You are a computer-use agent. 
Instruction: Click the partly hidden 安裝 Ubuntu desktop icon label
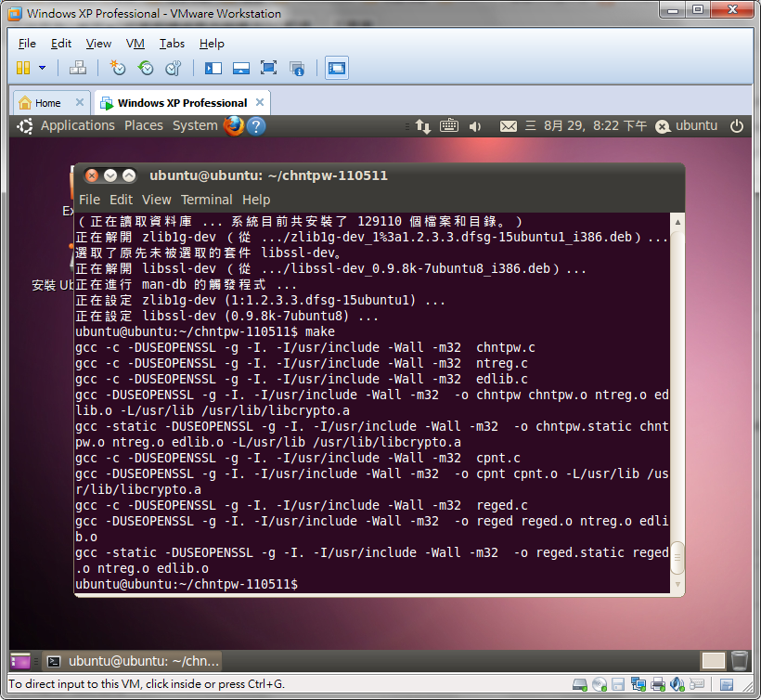coord(52,285)
